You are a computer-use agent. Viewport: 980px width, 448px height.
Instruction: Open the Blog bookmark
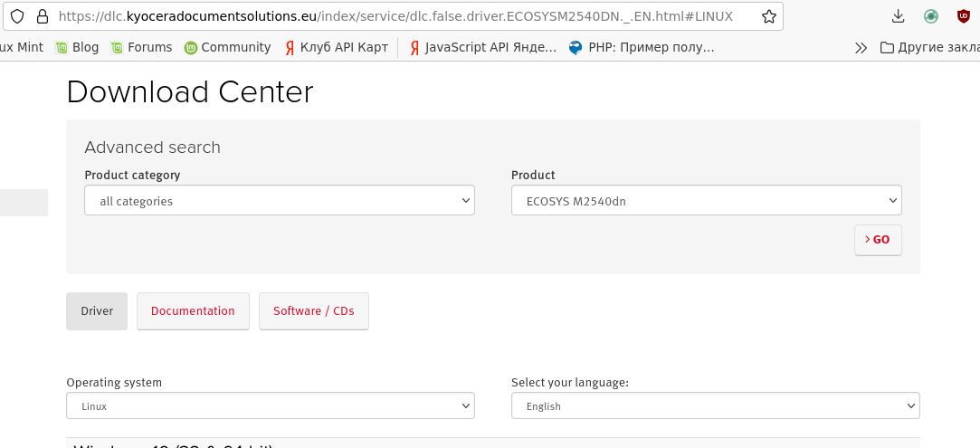click(x=77, y=47)
